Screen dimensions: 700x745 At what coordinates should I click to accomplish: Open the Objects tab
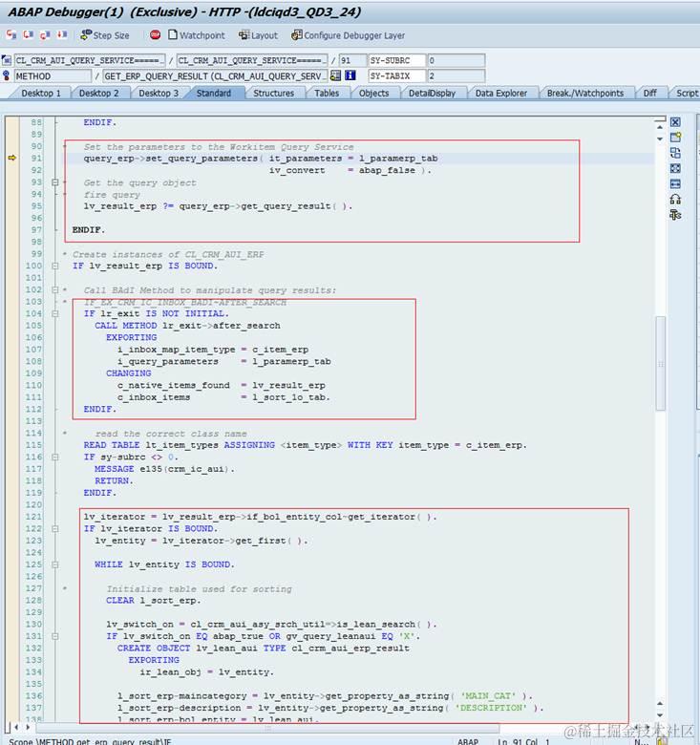[373, 94]
